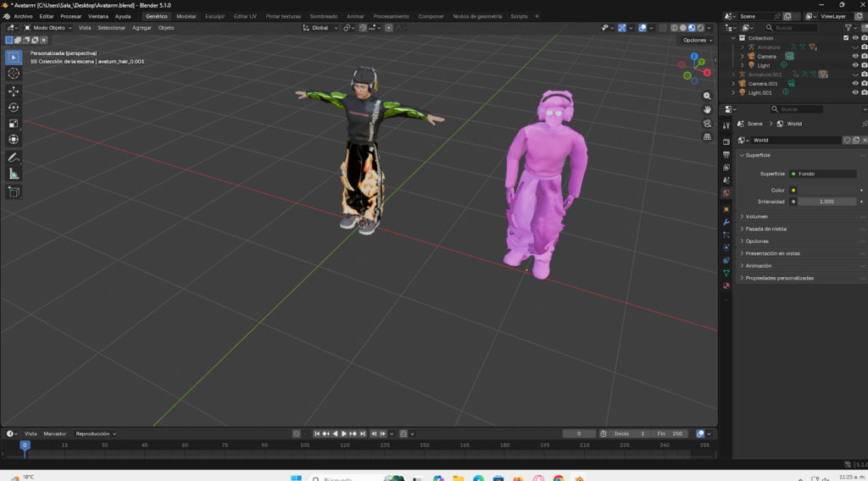The width and height of the screenshot is (868, 481).
Task: Open the Agregar menu in viewport header
Action: click(x=142, y=28)
